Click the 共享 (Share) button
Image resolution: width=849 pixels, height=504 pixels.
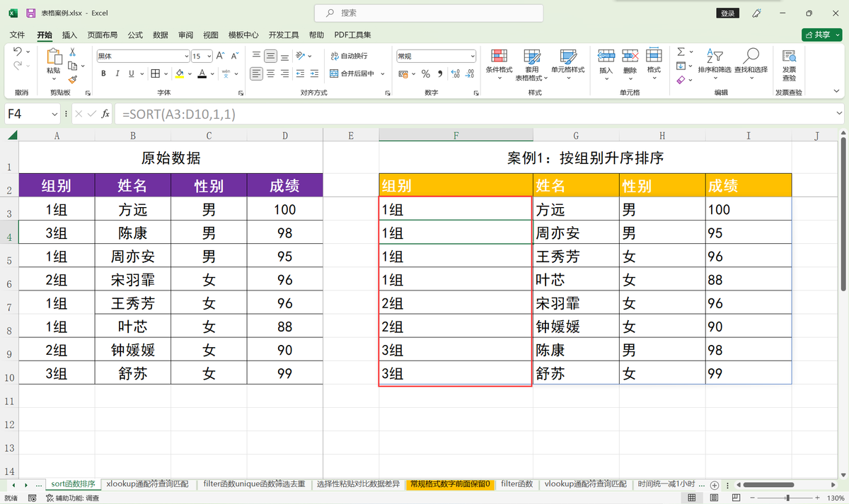pos(821,35)
